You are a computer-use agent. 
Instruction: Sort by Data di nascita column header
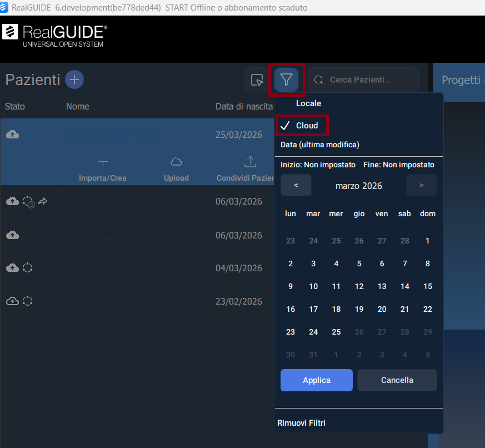(244, 106)
